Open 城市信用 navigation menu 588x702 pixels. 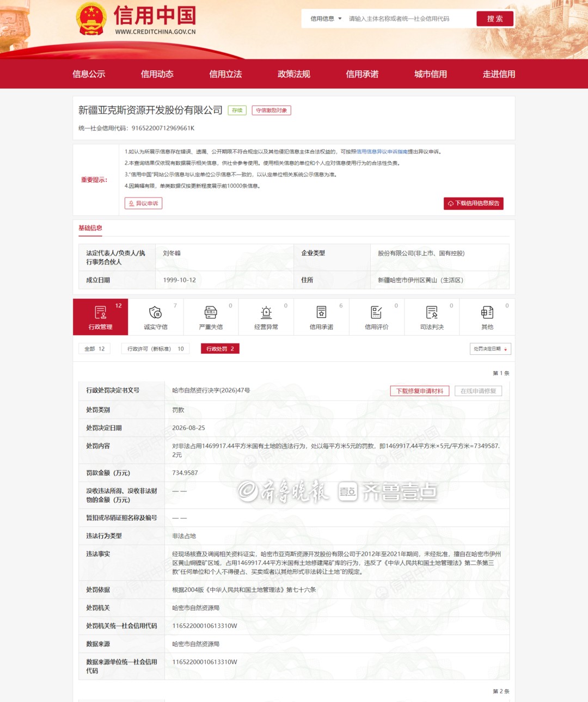coord(431,74)
